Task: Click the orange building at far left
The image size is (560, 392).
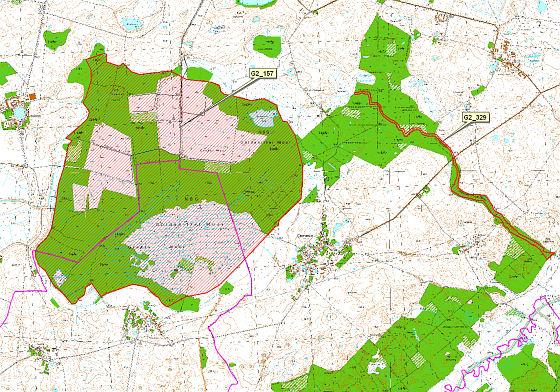Action: (x=32, y=96)
